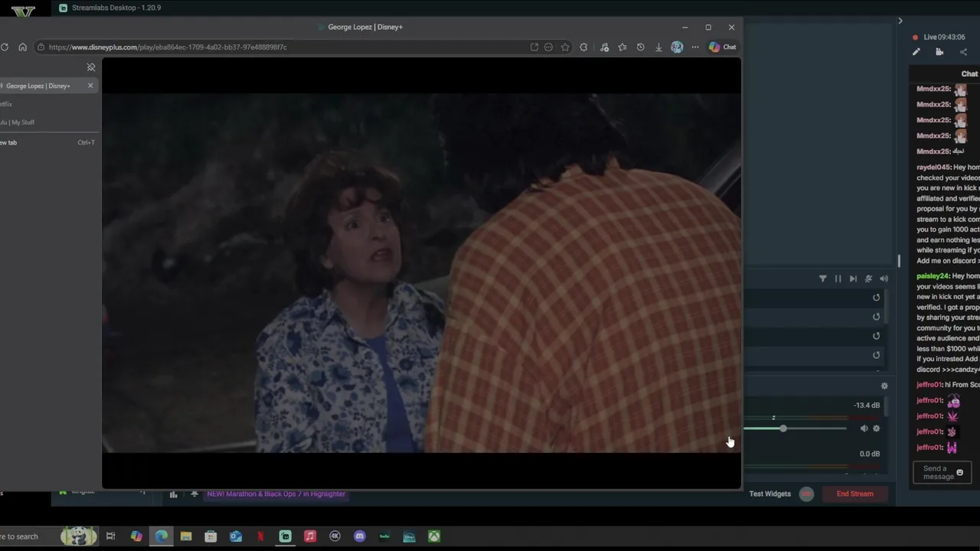Select the Chat tab in Streamlabs

coord(969,74)
